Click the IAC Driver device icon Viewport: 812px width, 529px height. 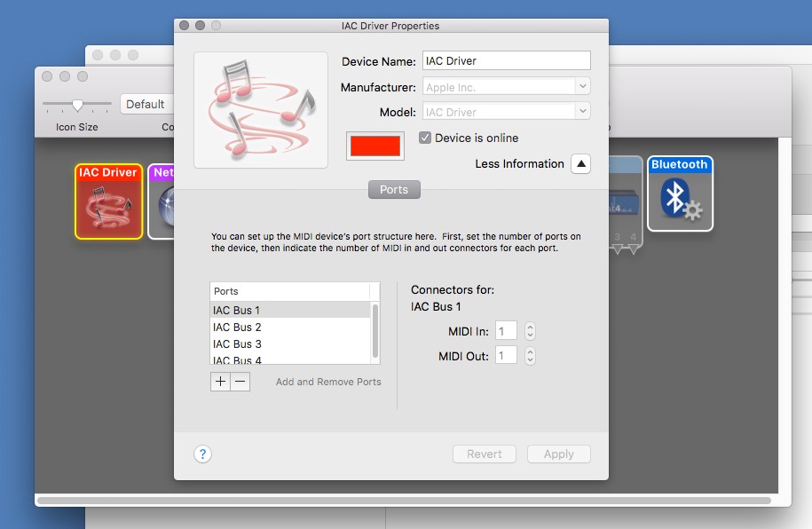point(108,201)
